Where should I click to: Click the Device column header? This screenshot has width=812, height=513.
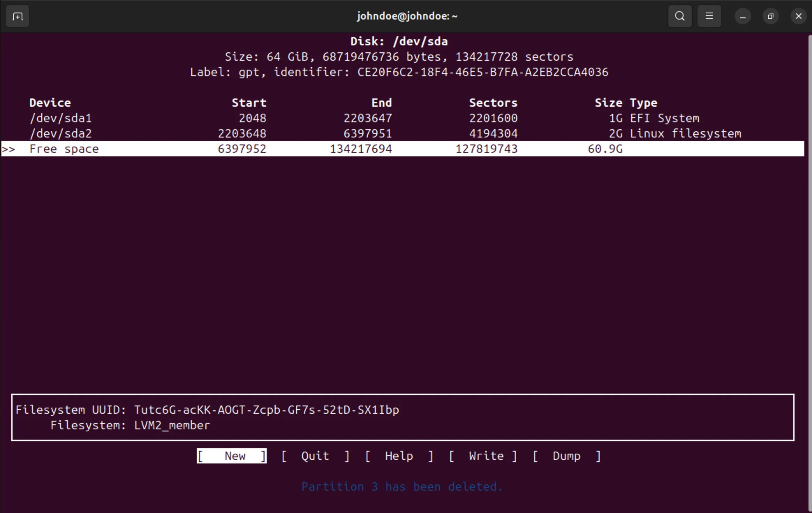[50, 103]
